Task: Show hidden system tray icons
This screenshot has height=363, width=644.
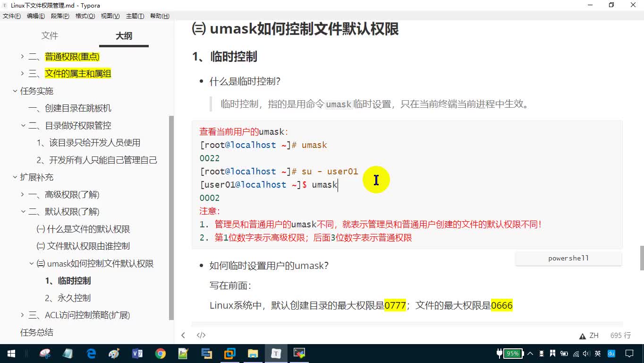Action: (x=530, y=354)
